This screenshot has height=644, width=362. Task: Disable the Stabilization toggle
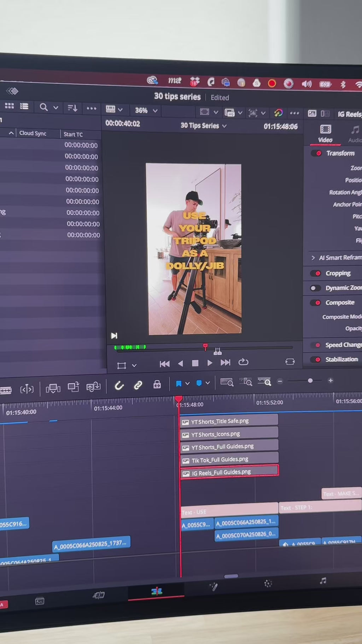pos(316,360)
